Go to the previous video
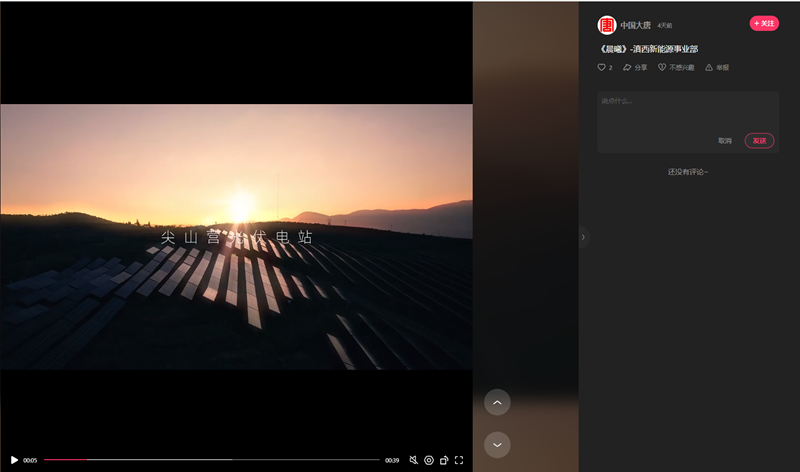 (497, 402)
